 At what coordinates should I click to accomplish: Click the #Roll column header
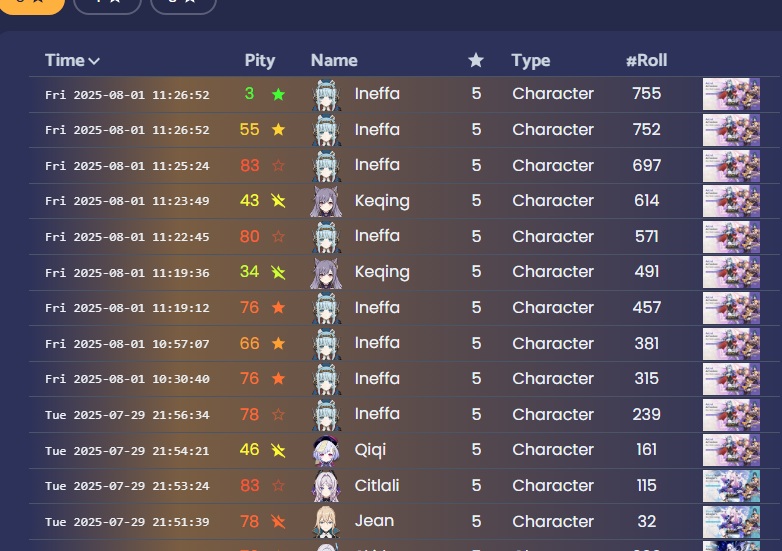click(646, 60)
